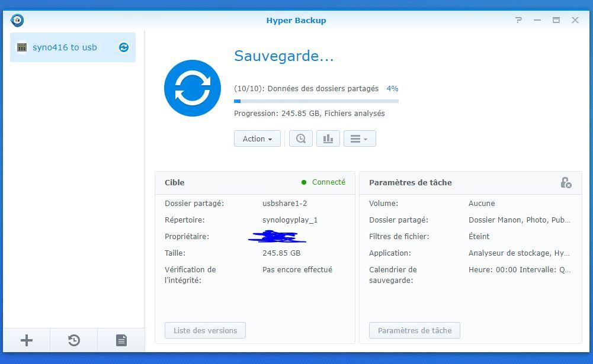This screenshot has height=364, width=593.
Task: Click the lock icon in Paramètres de tâche header
Action: point(566,182)
